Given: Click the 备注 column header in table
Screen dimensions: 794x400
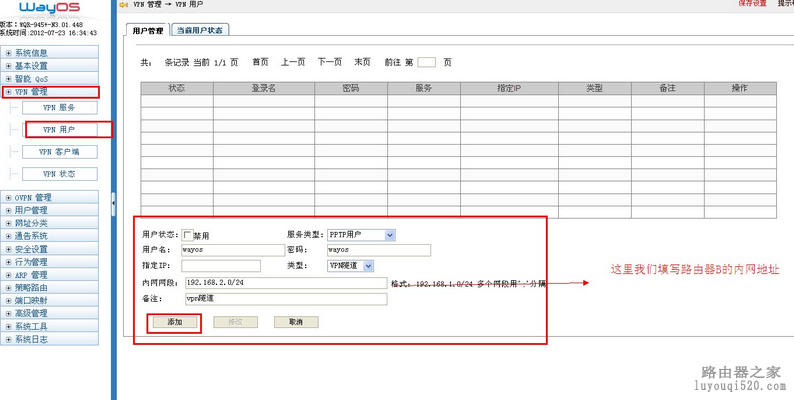Looking at the screenshot, I should 668,88.
